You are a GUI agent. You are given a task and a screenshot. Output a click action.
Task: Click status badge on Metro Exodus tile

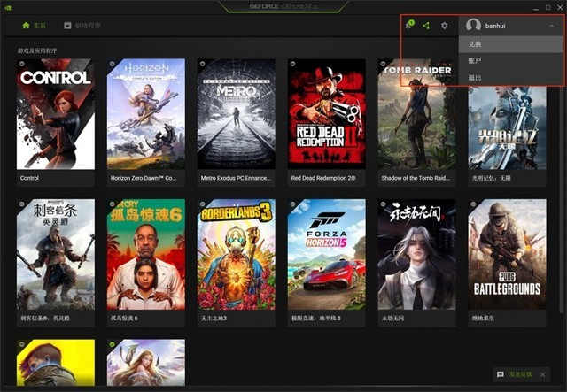pos(202,64)
